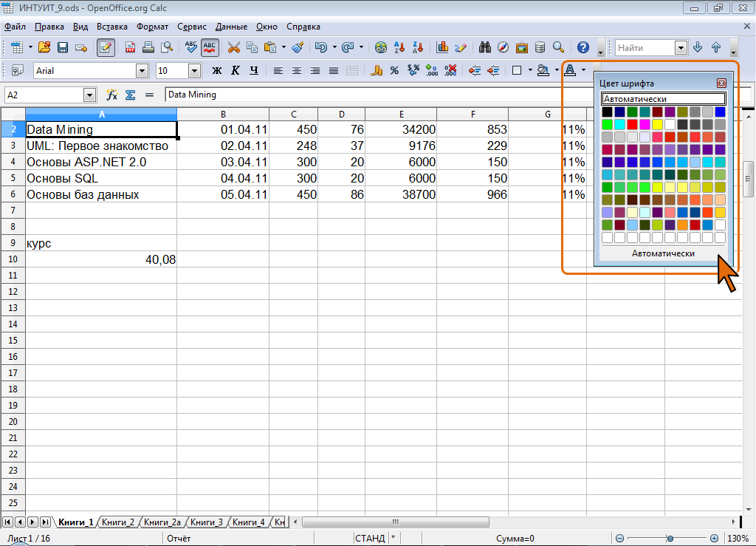756x546 pixels.
Task: Expand the font name dropdown
Action: click(142, 71)
